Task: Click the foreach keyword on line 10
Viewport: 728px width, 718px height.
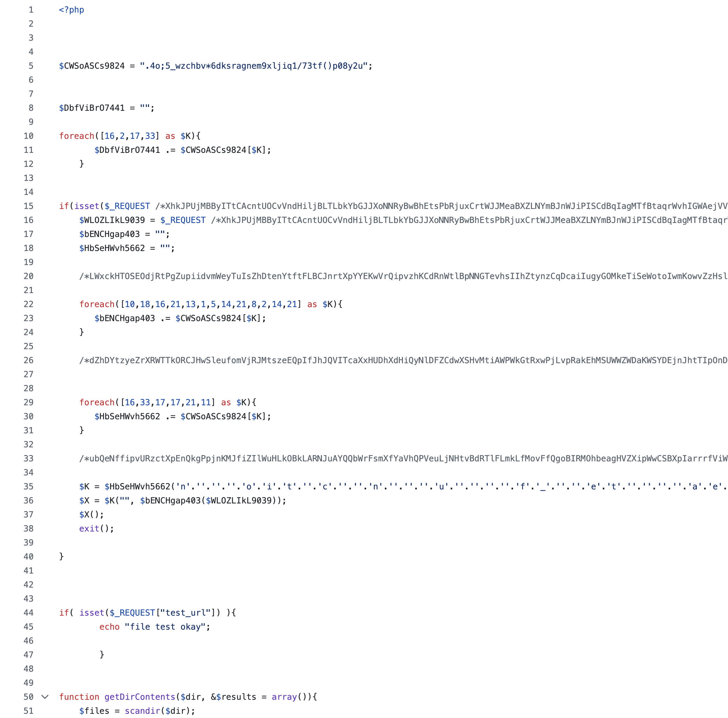Action: point(76,136)
